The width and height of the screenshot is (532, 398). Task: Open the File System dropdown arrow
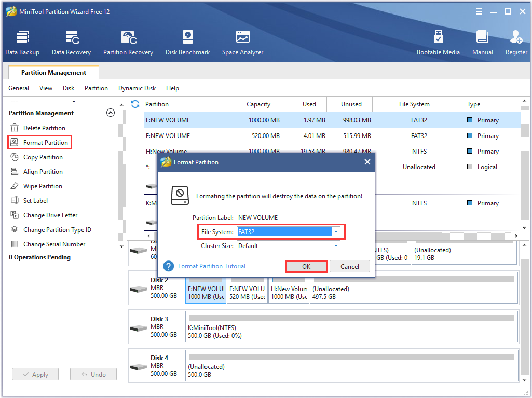[x=336, y=232]
